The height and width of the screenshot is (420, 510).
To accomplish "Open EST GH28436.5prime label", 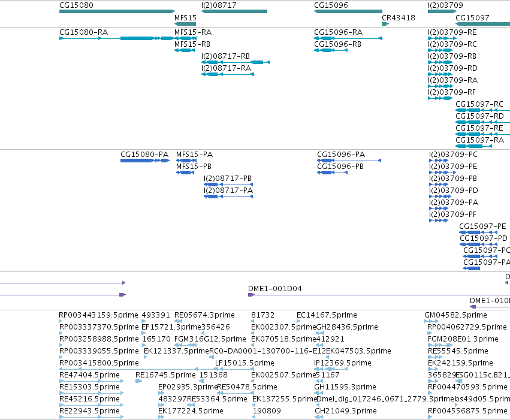I will (x=347, y=327).
